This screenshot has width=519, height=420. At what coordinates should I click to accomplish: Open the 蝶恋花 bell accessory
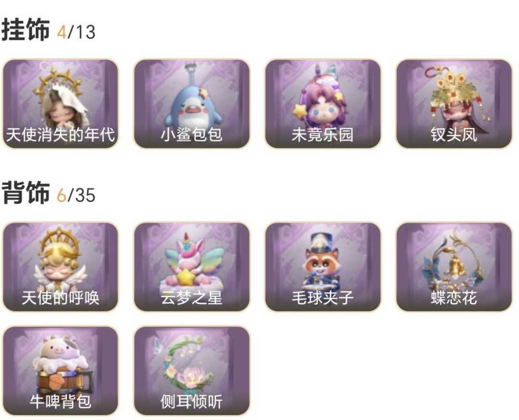[x=454, y=267]
